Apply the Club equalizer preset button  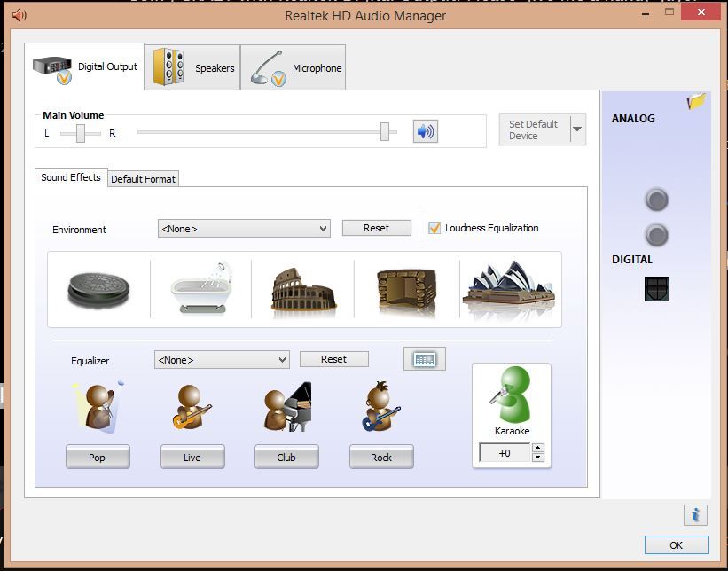(286, 457)
